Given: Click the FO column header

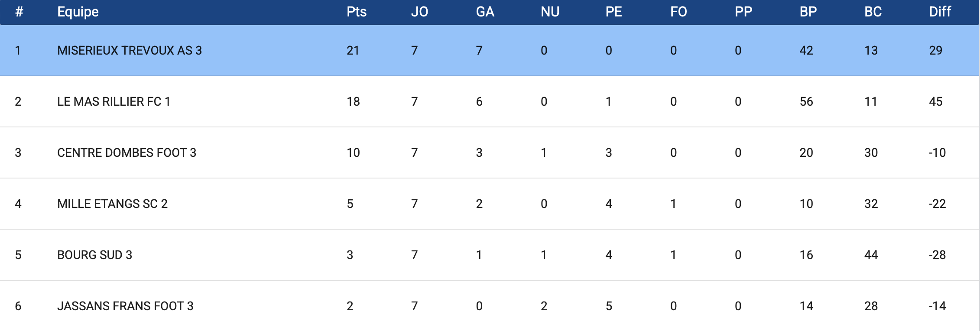Looking at the screenshot, I should pyautogui.click(x=678, y=12).
